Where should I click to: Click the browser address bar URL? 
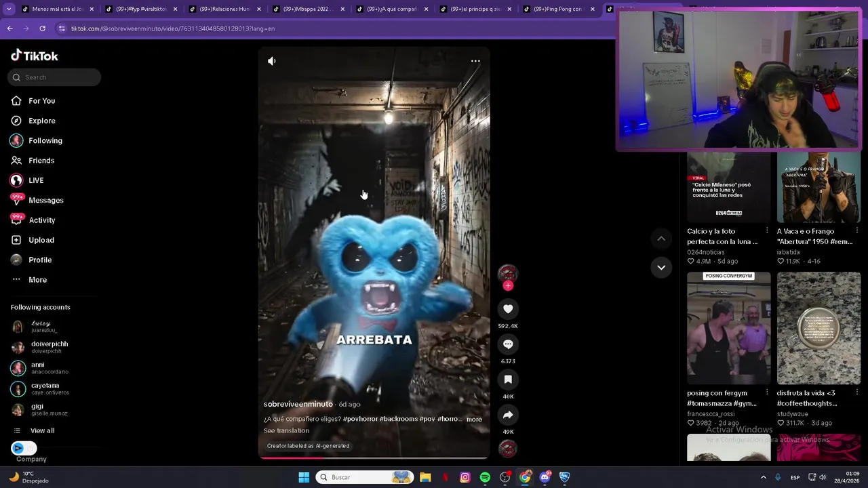pos(172,28)
